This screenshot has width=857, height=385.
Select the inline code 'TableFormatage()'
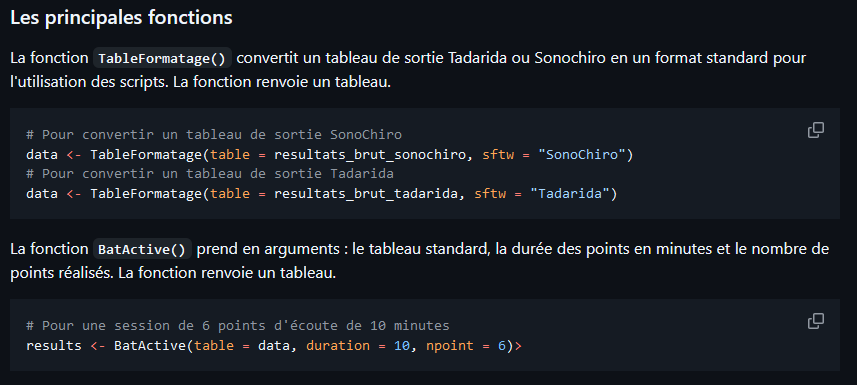point(163,59)
